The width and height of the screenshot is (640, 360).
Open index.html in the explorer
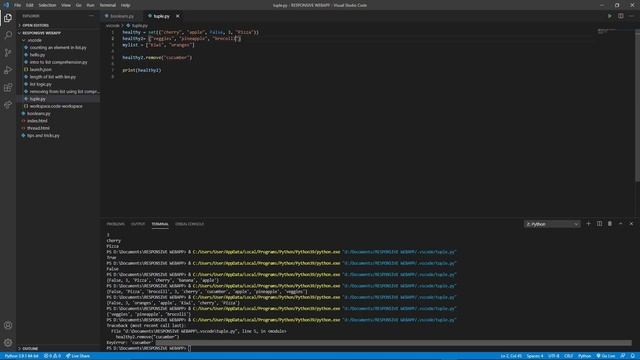37,121
